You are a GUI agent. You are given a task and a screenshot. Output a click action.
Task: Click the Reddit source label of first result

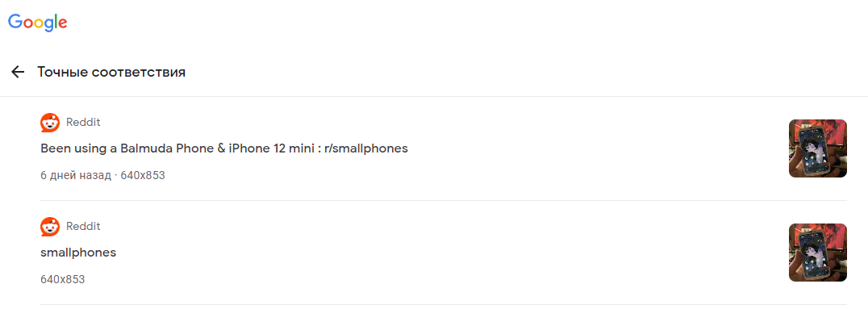[x=83, y=123]
